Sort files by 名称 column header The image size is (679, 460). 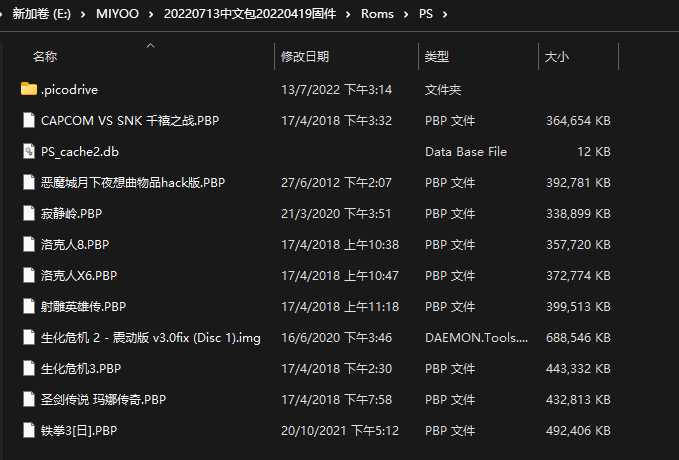(x=45, y=57)
